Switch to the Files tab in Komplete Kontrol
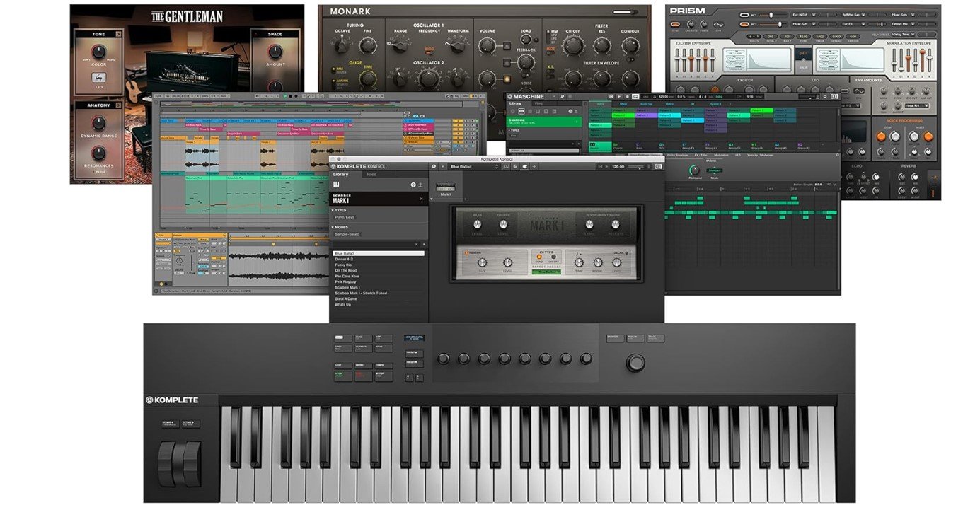This screenshot has height=517, width=980. 371,174
